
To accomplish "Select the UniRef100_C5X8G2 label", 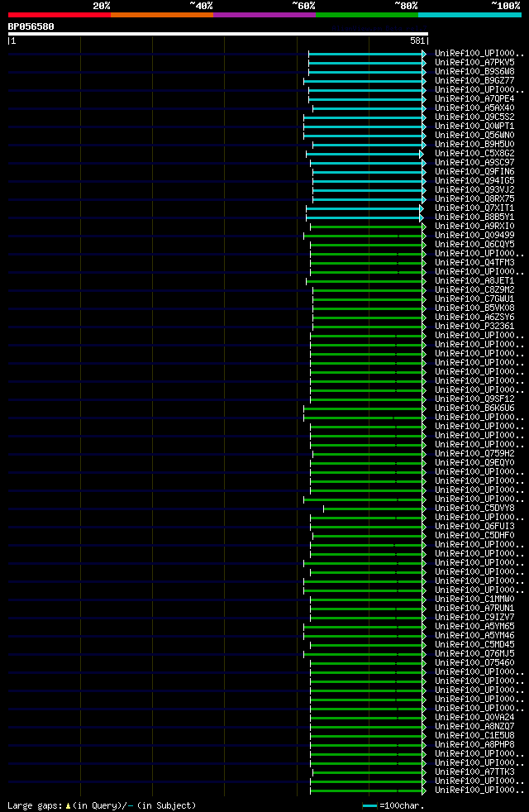I will [474, 154].
